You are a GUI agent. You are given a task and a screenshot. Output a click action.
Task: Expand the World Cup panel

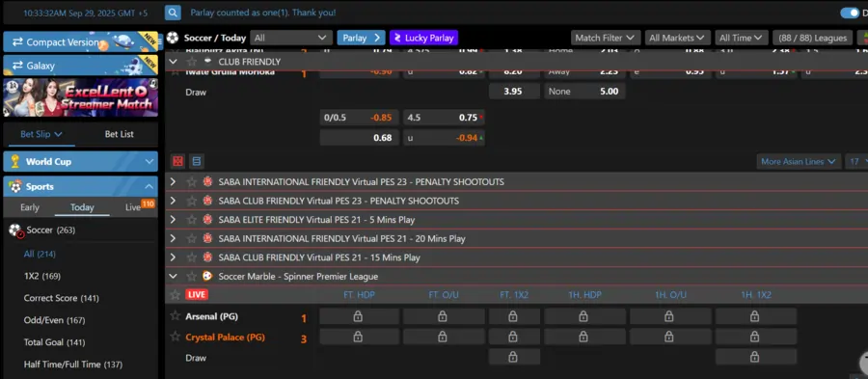tap(149, 162)
